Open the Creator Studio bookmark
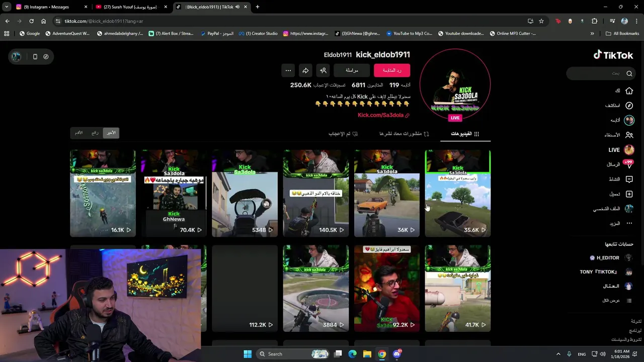644x362 pixels. coord(258,34)
